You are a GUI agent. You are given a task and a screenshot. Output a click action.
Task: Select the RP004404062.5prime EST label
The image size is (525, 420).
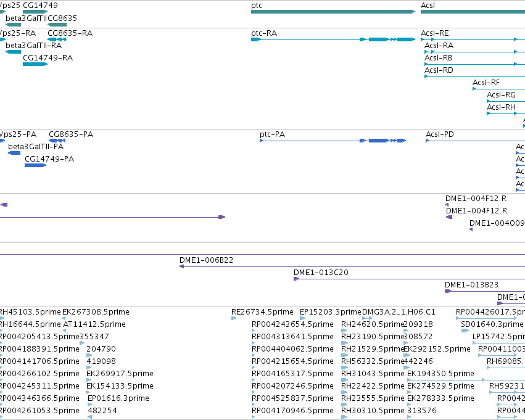pyautogui.click(x=292, y=349)
